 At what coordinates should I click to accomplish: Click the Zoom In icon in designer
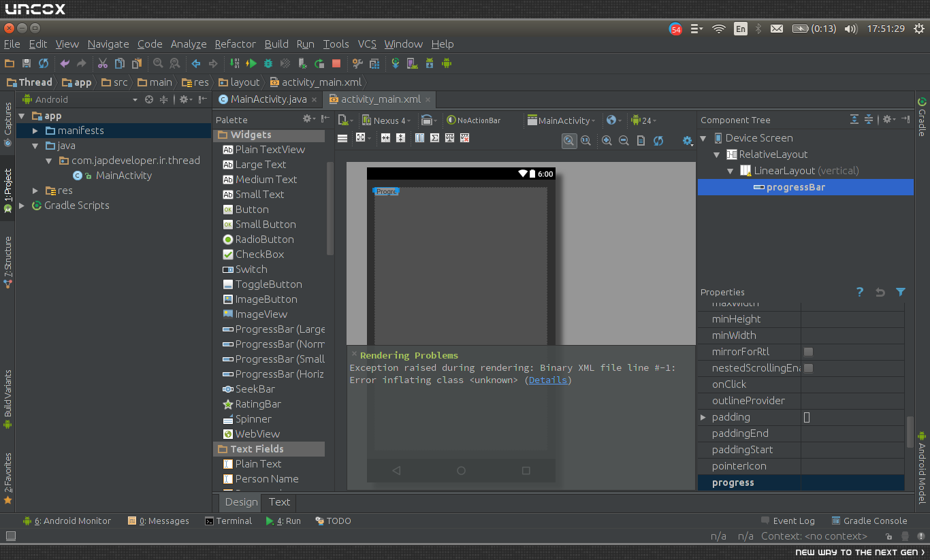[x=607, y=141]
